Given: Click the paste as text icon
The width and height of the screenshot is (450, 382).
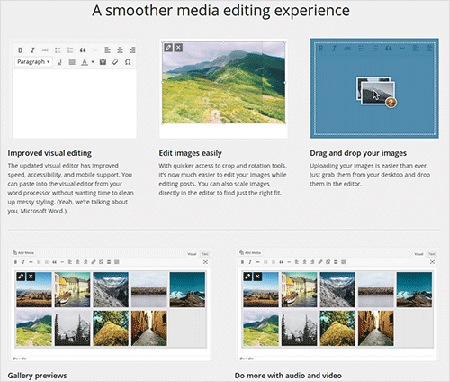Looking at the screenshot, I should [103, 62].
